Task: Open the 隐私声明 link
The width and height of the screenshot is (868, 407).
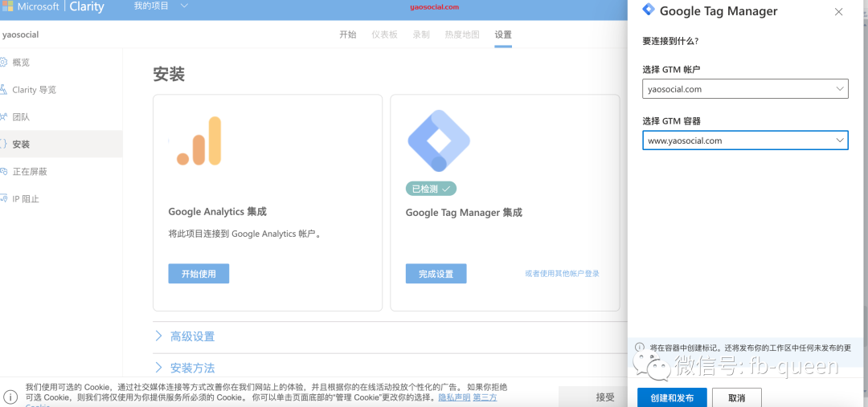Action: (x=454, y=397)
